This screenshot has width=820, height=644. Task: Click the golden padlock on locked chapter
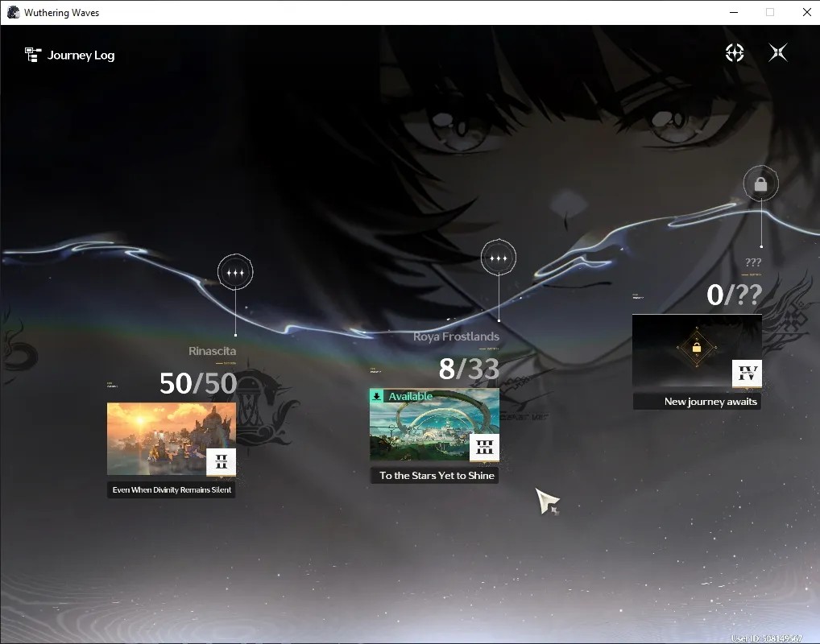pyautogui.click(x=697, y=348)
